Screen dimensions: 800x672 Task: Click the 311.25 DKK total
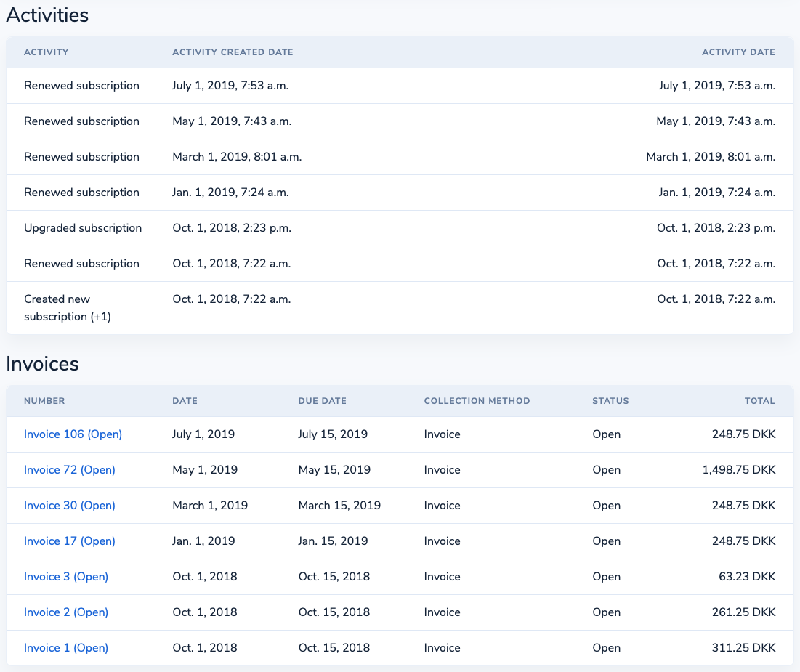[744, 648]
